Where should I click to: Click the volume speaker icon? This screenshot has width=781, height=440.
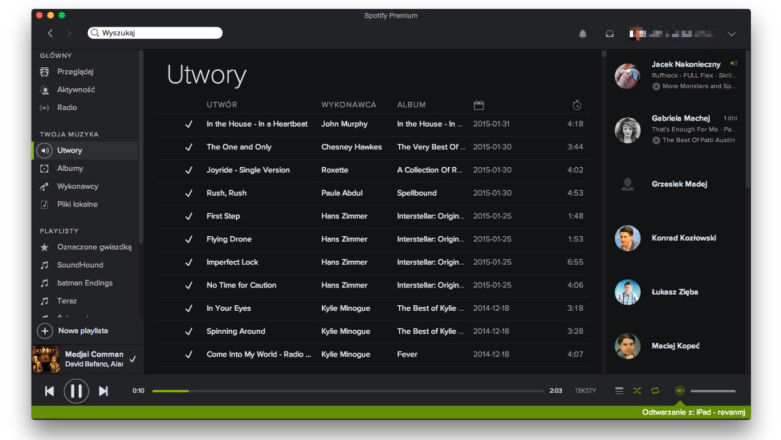click(x=679, y=391)
